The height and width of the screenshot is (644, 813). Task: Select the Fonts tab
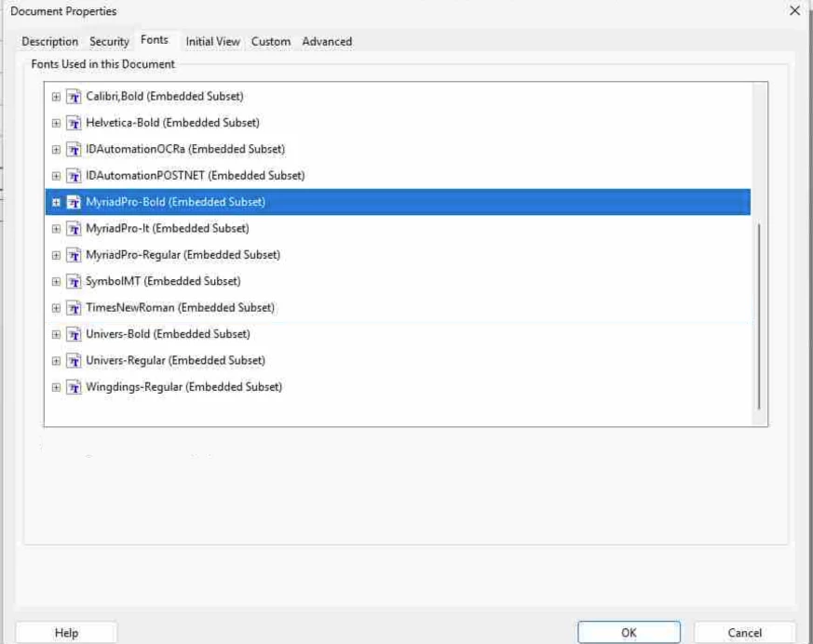(155, 40)
